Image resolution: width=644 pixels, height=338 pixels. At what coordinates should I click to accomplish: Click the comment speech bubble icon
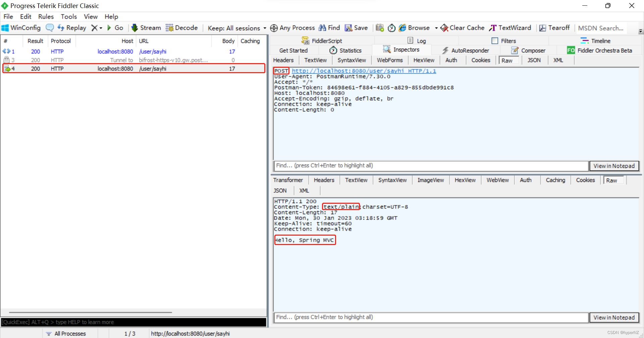click(x=50, y=28)
